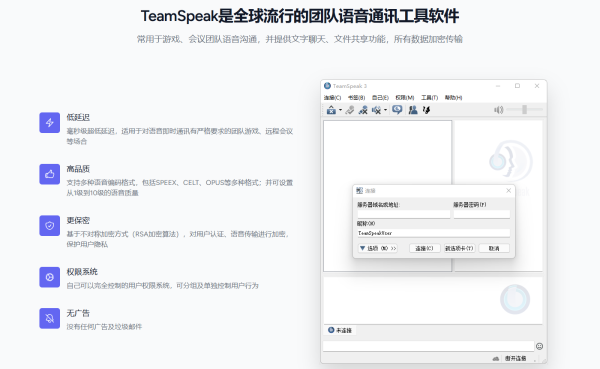Click the 连接(C) button in connect dialog

424,248
